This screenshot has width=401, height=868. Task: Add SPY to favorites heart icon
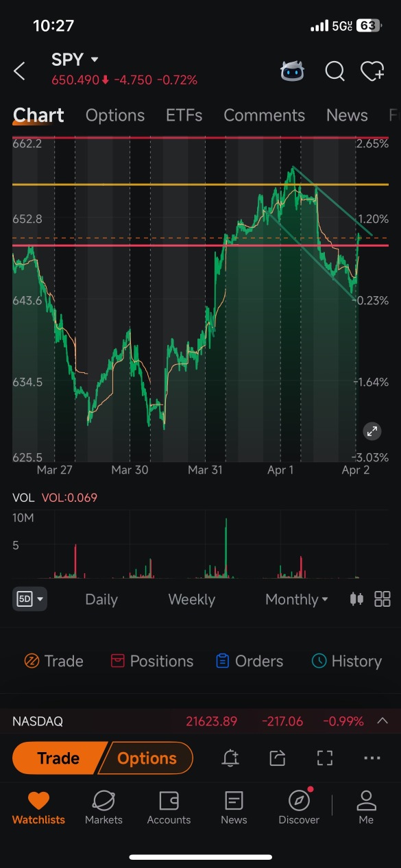point(372,71)
